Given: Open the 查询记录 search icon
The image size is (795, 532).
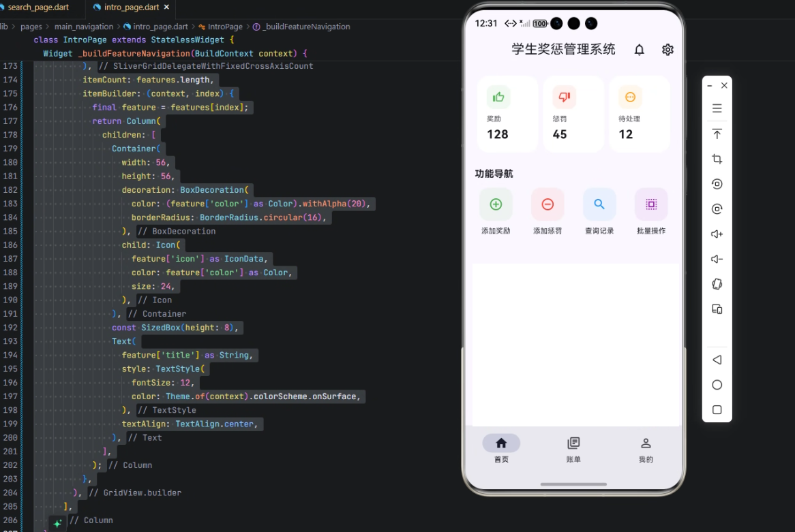Looking at the screenshot, I should (x=599, y=204).
